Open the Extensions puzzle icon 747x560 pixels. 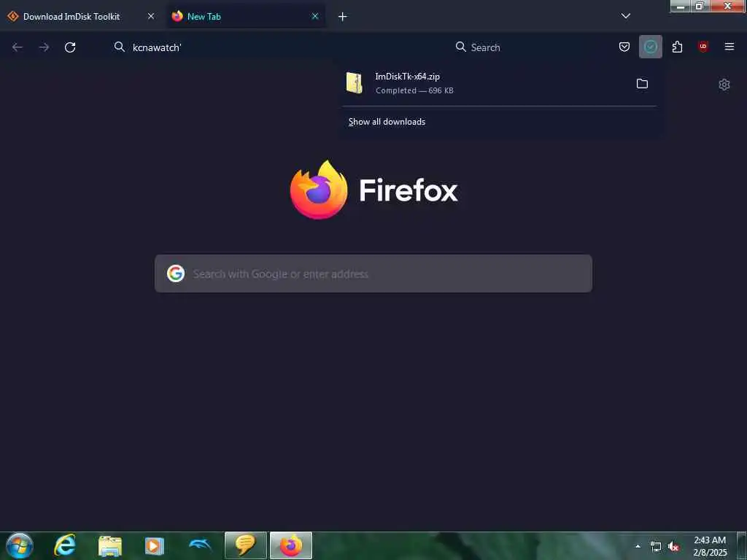pos(677,47)
